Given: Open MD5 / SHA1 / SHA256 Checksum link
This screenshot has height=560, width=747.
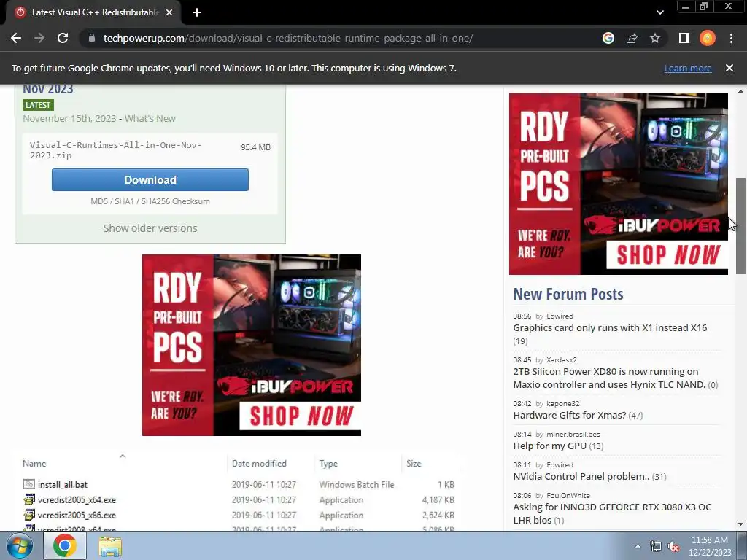Looking at the screenshot, I should coord(150,201).
